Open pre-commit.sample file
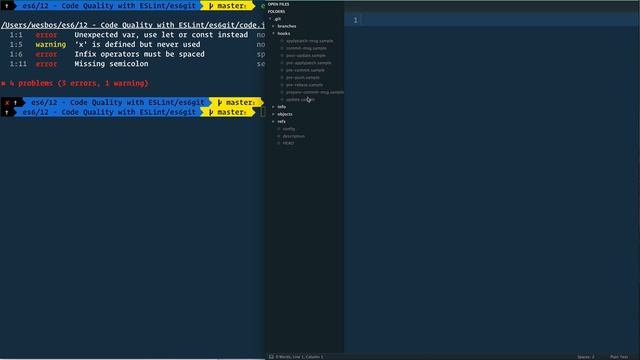The height and width of the screenshot is (360, 640). [x=305, y=70]
